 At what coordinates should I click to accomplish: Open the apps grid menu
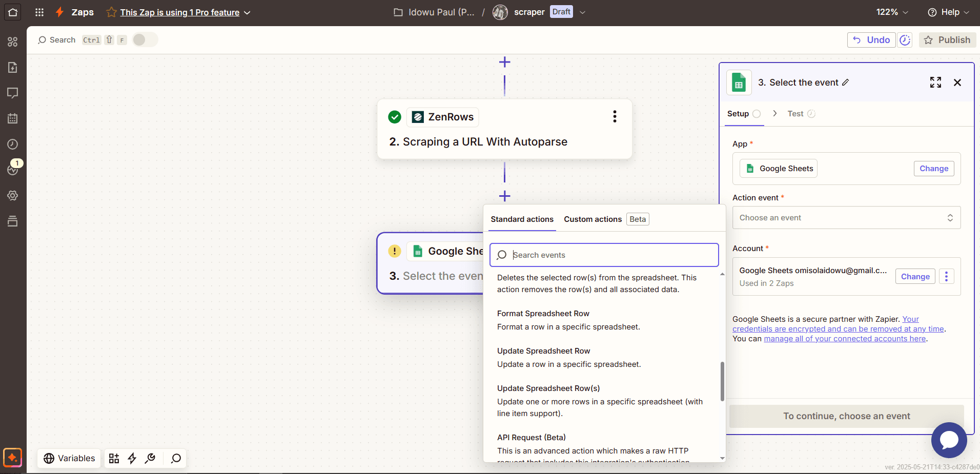click(x=39, y=12)
